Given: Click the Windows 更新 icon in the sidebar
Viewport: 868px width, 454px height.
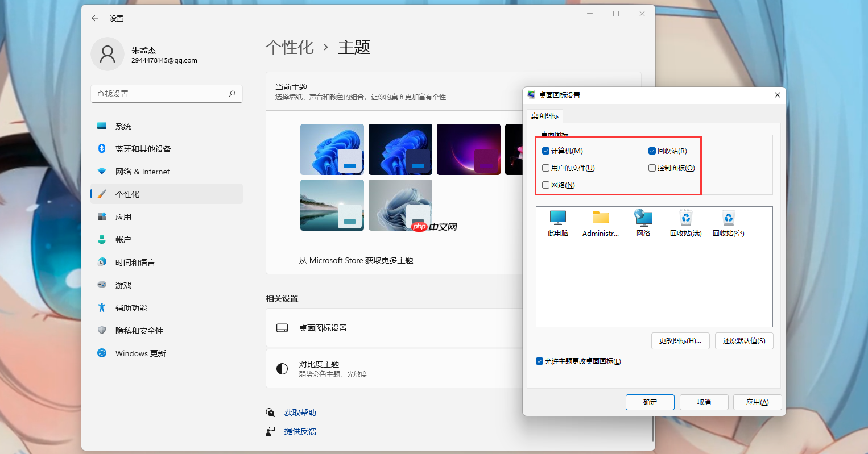Looking at the screenshot, I should click(x=102, y=353).
